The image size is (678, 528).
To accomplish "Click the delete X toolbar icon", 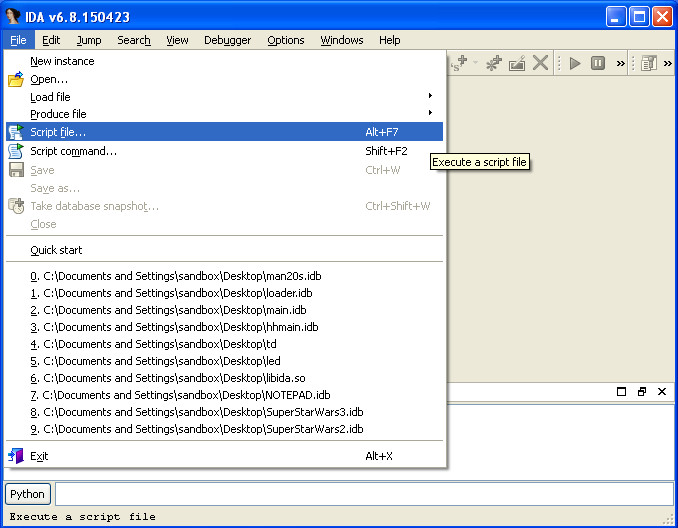I will pos(540,63).
